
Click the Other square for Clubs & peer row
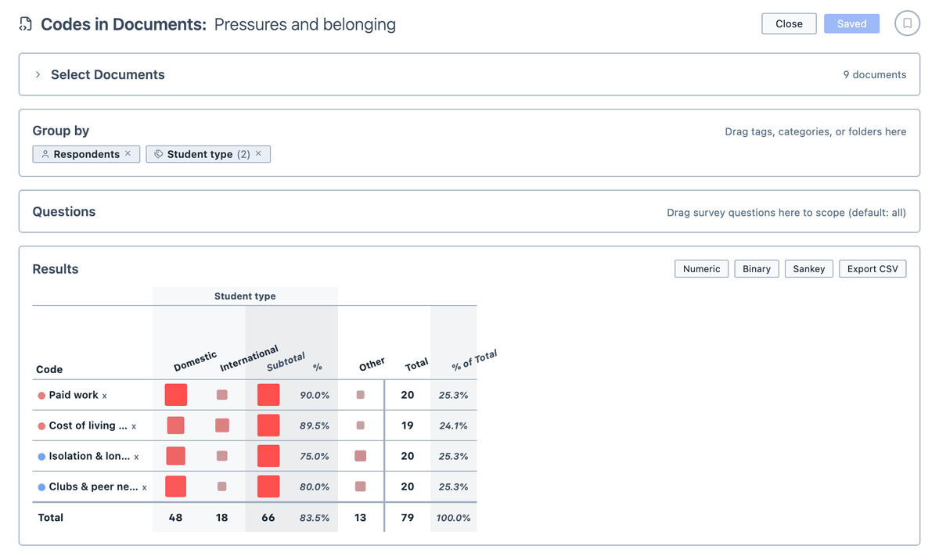coord(360,486)
